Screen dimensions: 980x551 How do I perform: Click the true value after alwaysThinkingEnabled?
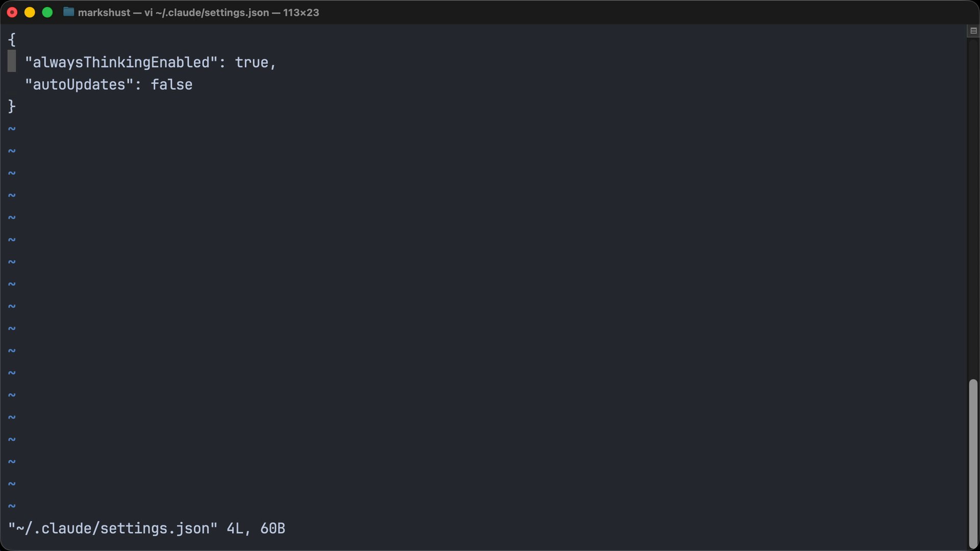(253, 62)
